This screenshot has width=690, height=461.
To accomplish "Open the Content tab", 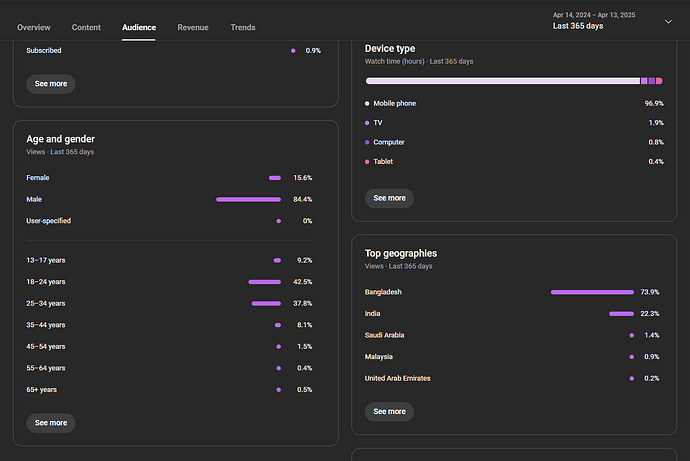I will [86, 27].
